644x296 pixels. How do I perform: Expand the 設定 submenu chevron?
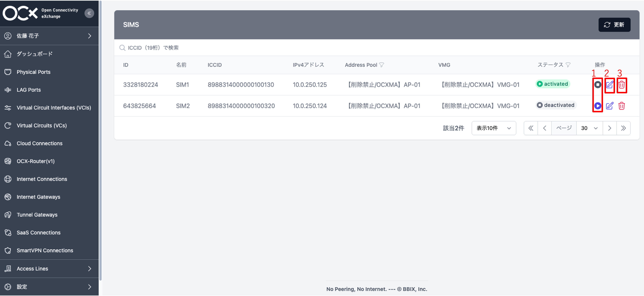(x=90, y=287)
